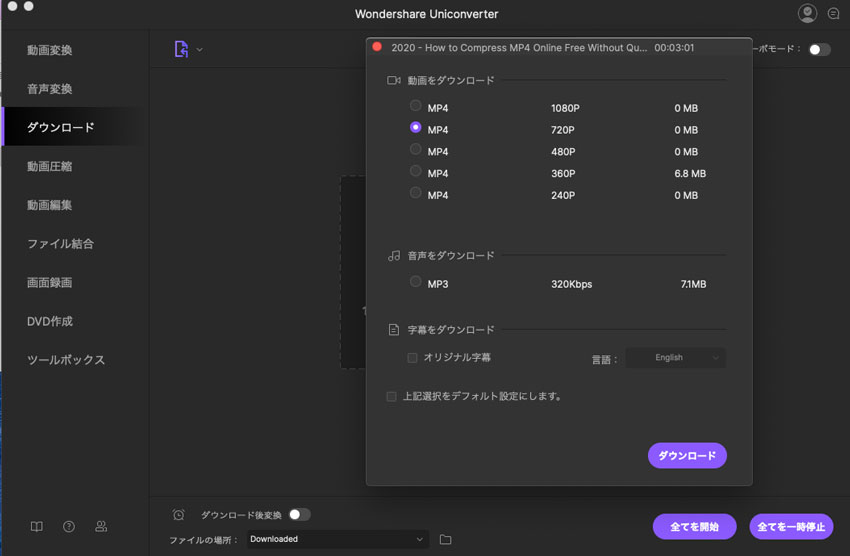Click the video camera icon beside 動画をダウンロード

(x=394, y=80)
